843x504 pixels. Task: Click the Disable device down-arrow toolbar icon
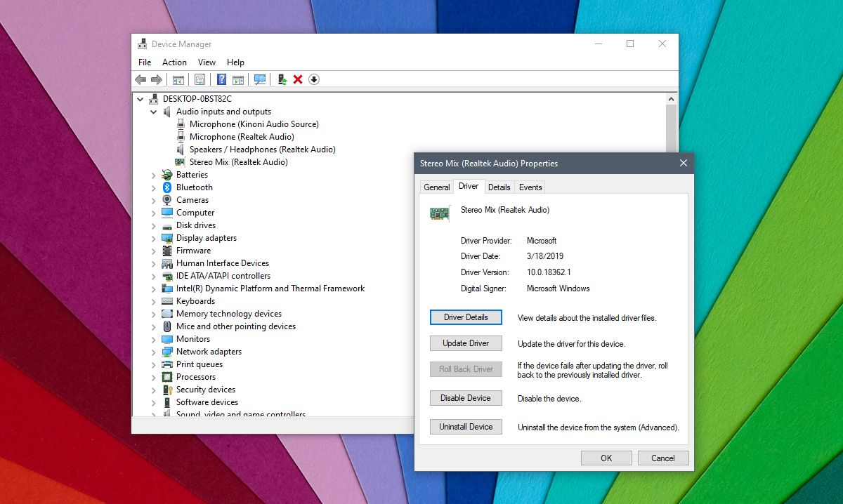pos(314,79)
